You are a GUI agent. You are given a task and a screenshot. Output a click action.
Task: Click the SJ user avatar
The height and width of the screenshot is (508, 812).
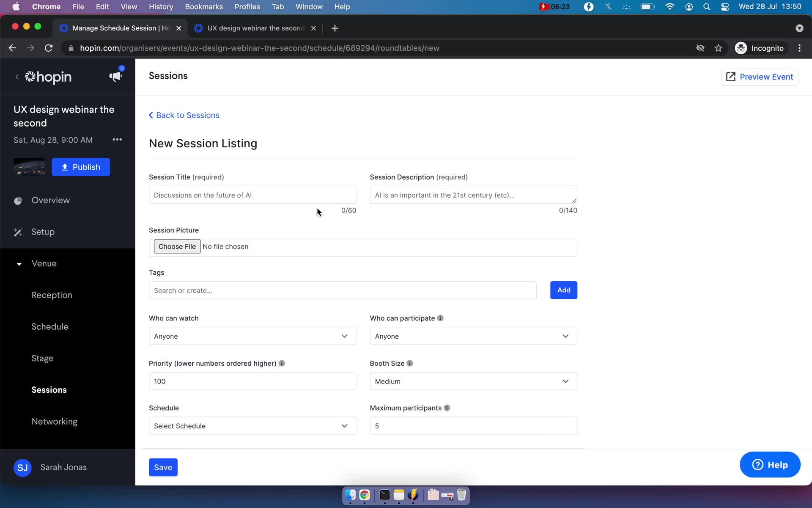click(x=22, y=467)
